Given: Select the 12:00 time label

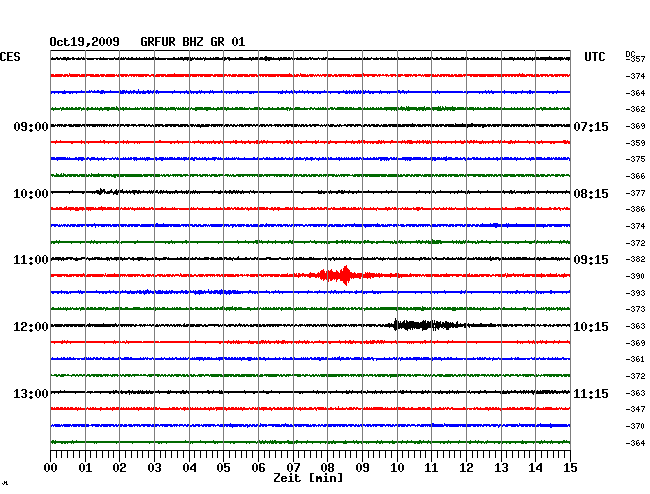Looking at the screenshot, I should (x=31, y=327).
